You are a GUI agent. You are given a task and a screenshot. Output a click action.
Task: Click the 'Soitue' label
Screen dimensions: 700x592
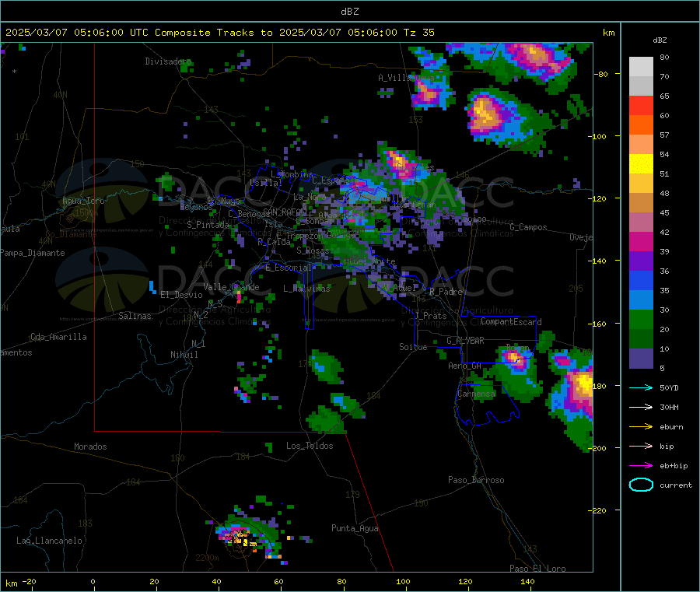pos(413,347)
